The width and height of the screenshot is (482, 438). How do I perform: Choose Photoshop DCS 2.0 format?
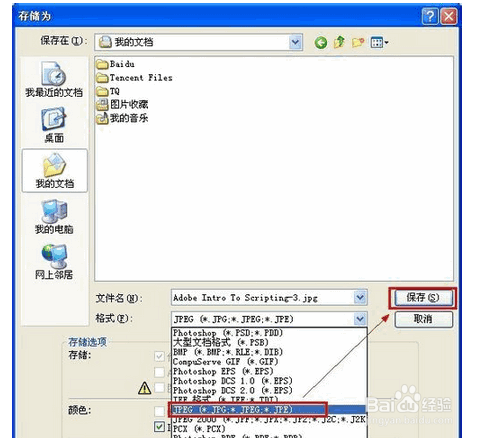[269, 390]
